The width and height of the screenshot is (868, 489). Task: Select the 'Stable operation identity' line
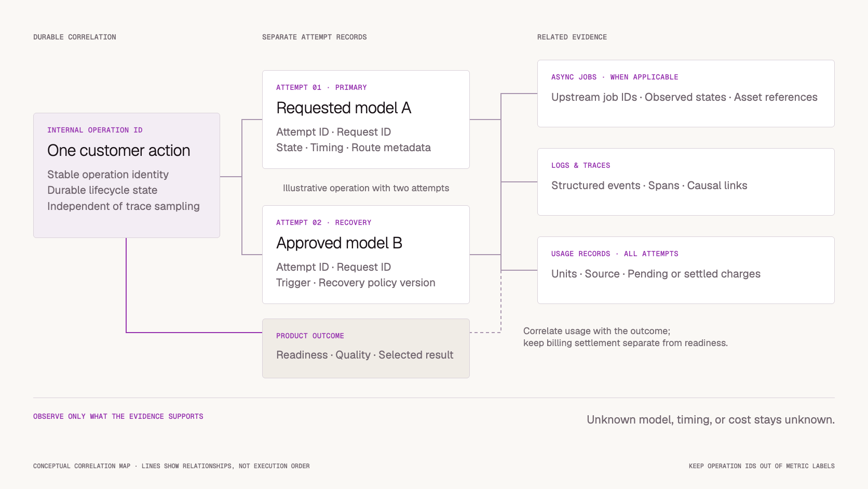pyautogui.click(x=108, y=175)
